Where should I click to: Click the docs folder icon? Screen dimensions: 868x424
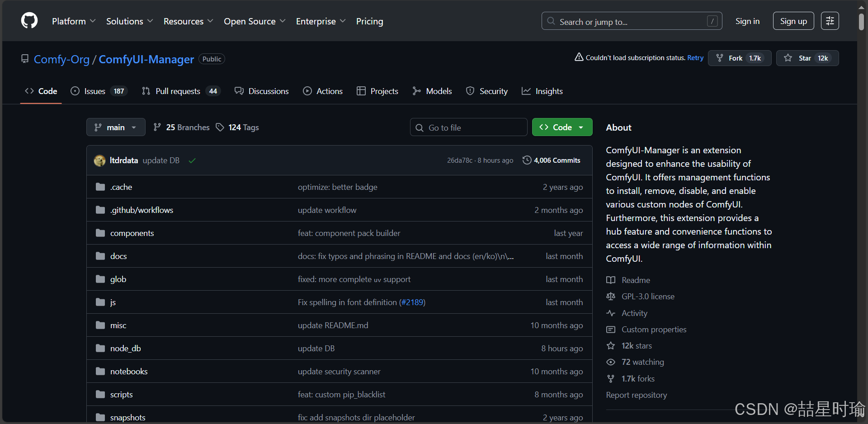(x=100, y=256)
